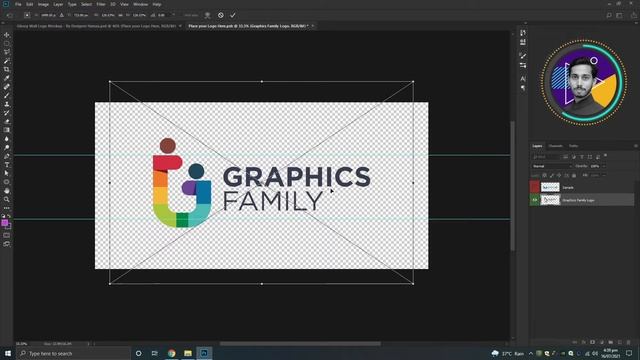Switch to the Paths tab
This screenshot has height=360, width=640.
(x=573, y=146)
